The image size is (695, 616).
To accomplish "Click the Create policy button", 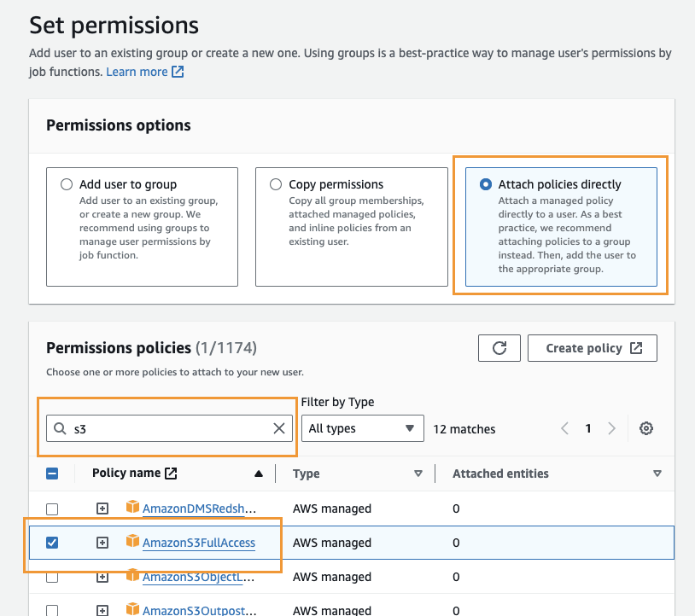I will pos(592,348).
